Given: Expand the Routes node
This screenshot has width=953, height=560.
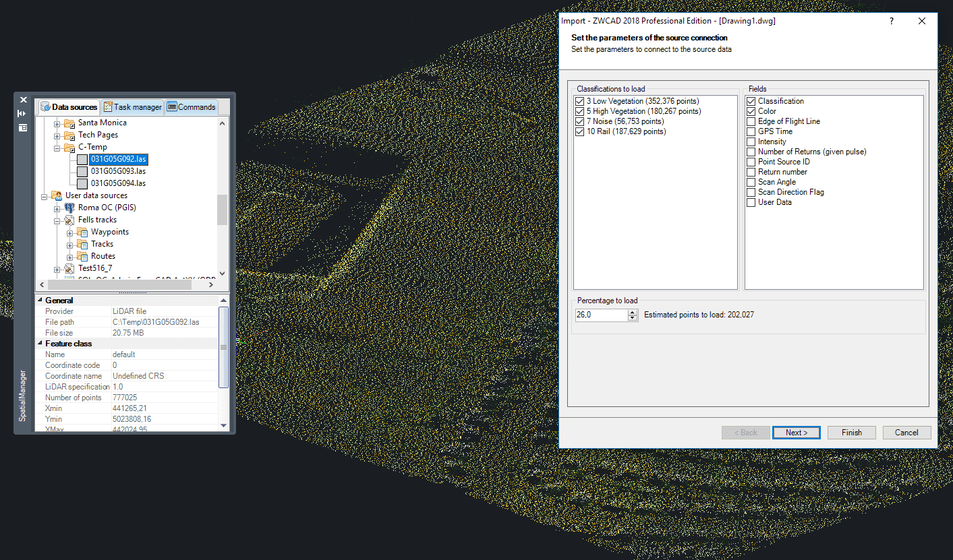Looking at the screenshot, I should point(70,257).
